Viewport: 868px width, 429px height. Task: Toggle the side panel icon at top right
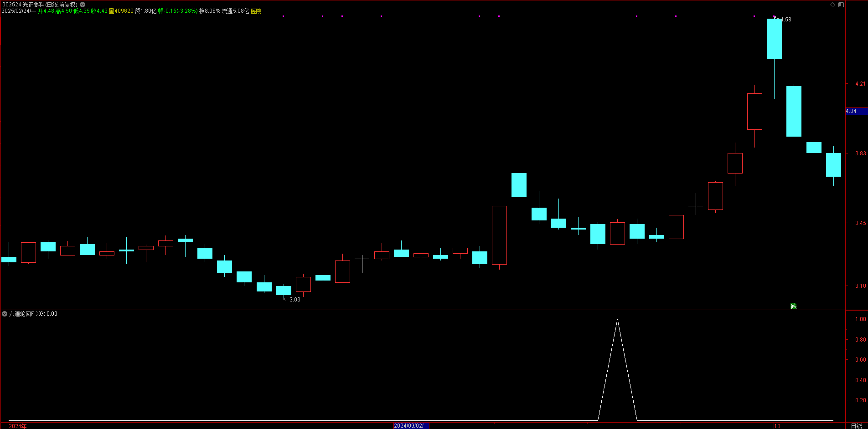click(x=841, y=5)
